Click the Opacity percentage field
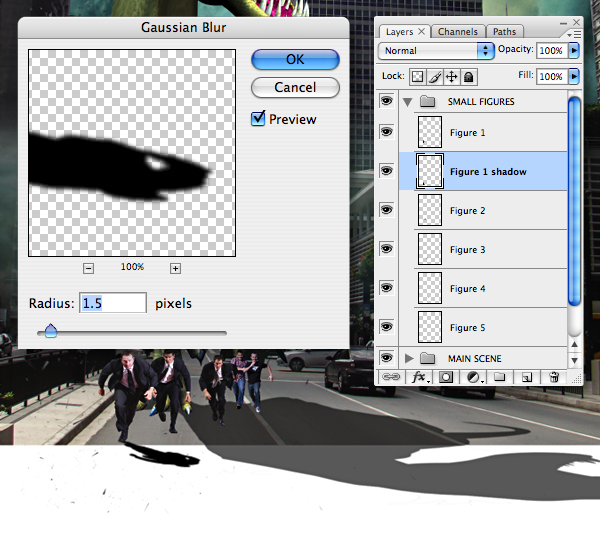 [x=552, y=51]
